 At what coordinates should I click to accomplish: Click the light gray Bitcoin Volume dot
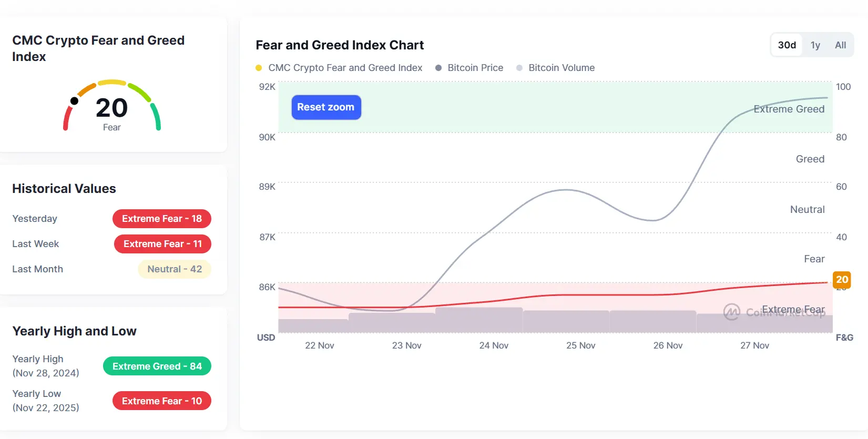(519, 68)
